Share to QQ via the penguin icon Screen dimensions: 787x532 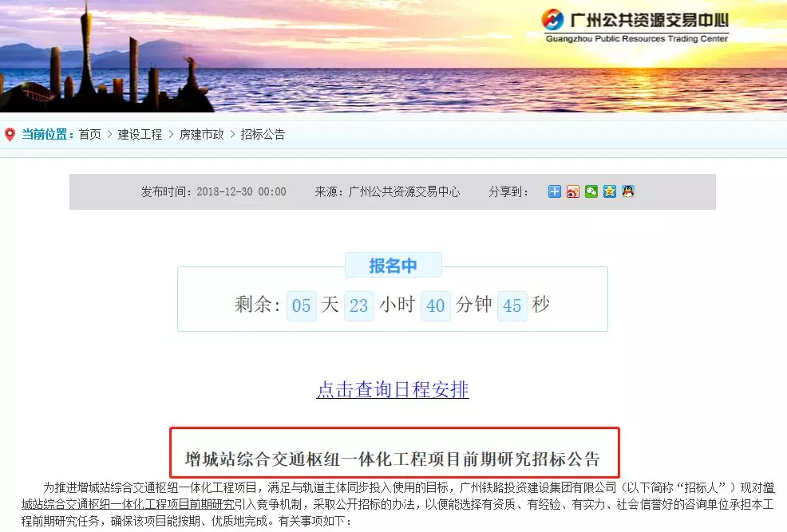click(x=628, y=191)
